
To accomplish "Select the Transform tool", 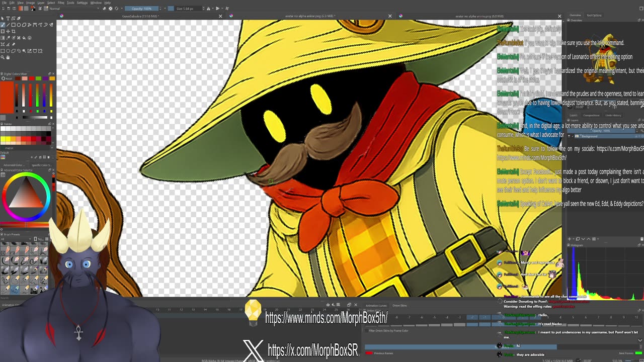I will click(3, 31).
